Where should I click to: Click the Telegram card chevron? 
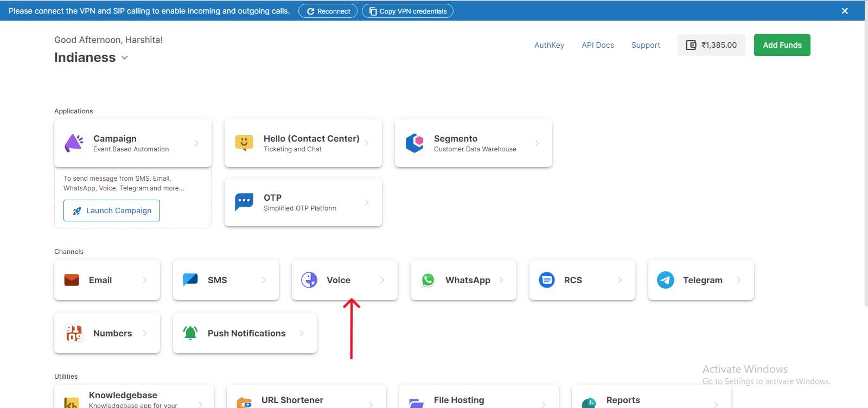pos(739,280)
